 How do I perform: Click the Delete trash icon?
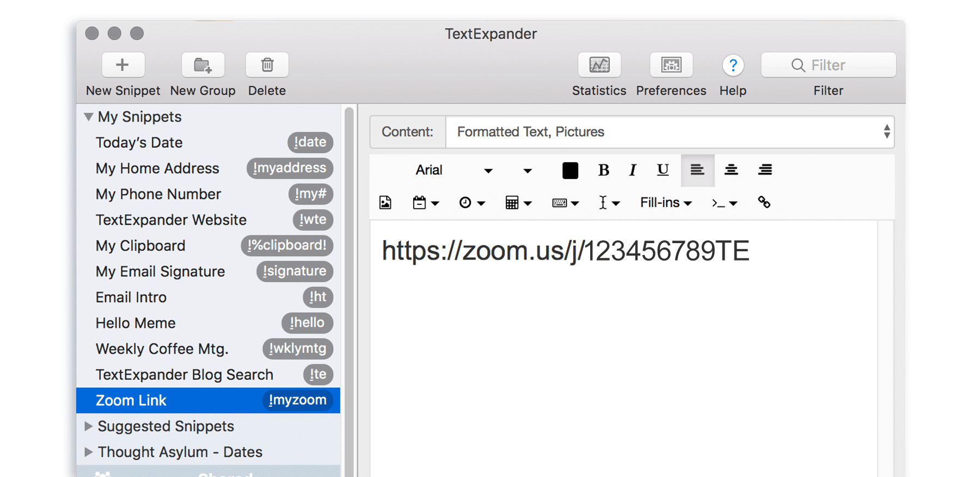coord(267,65)
